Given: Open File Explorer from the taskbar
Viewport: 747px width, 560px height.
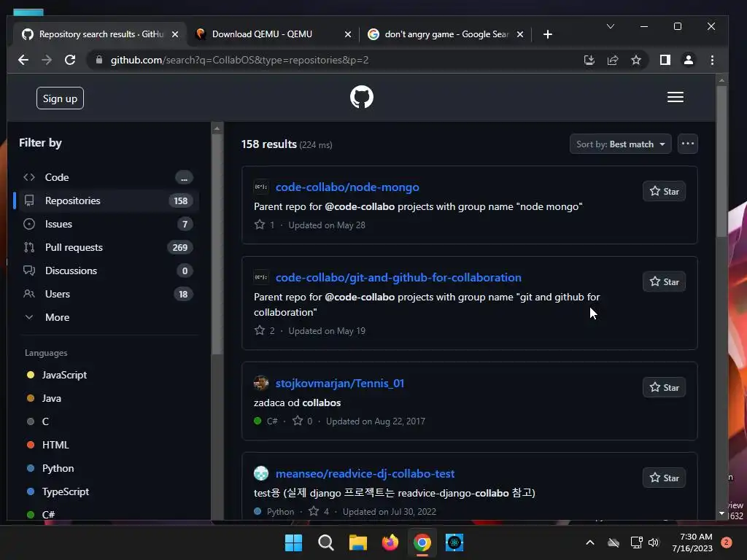Looking at the screenshot, I should point(357,542).
